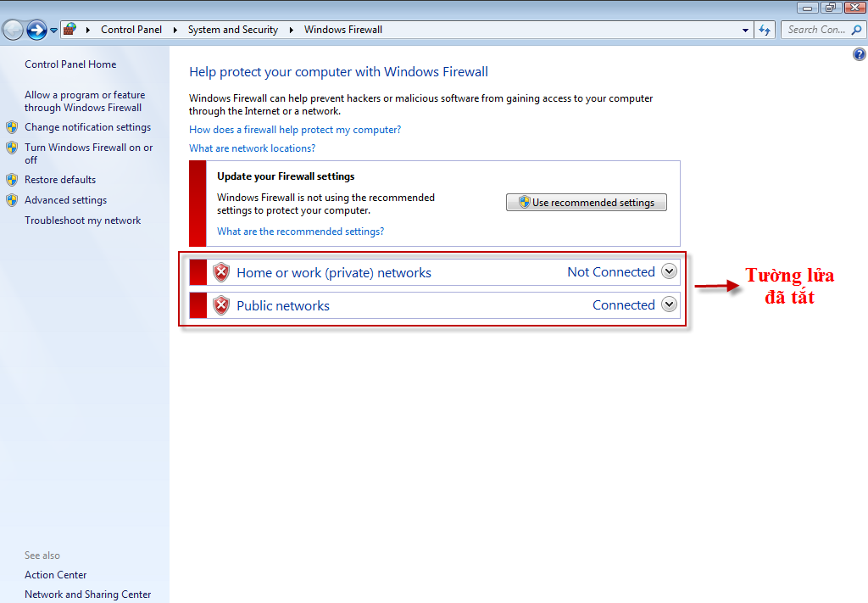Open Change notification settings
This screenshot has height=603, width=868.
point(87,127)
